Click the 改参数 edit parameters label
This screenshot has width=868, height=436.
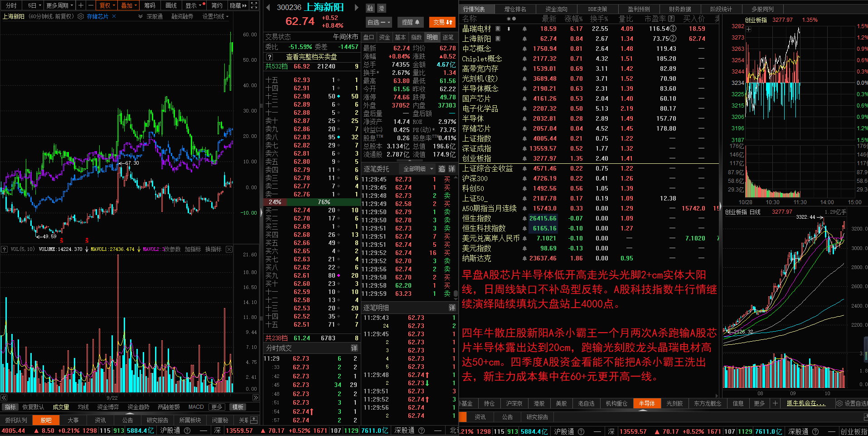(x=172, y=249)
